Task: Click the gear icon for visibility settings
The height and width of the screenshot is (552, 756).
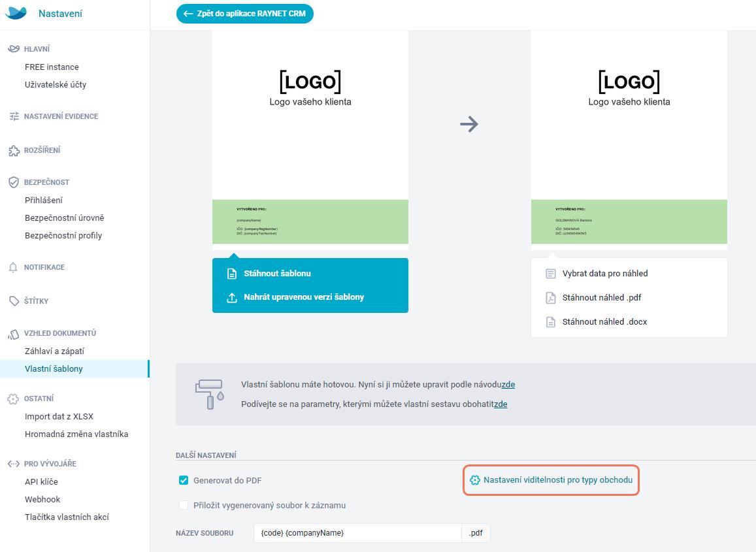Action: [475, 479]
